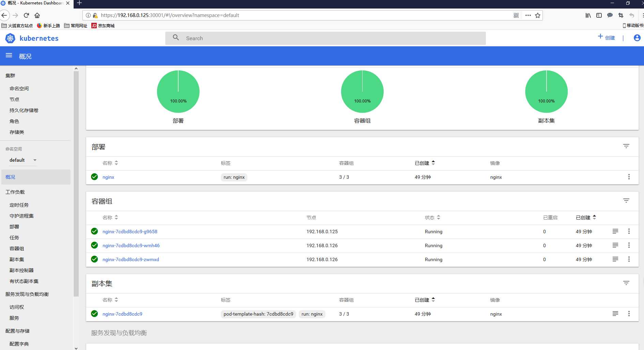Go to browser home page
The image size is (644, 350).
point(37,15)
